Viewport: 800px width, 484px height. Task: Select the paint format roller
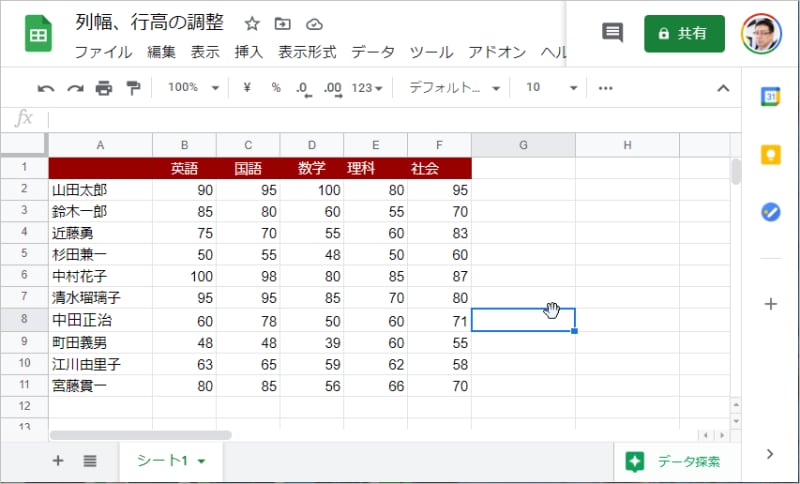click(x=133, y=88)
